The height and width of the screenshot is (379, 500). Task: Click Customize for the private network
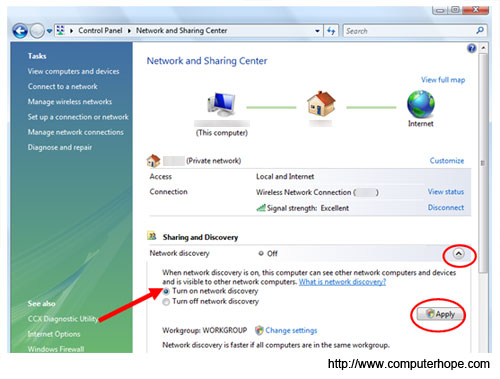447,161
